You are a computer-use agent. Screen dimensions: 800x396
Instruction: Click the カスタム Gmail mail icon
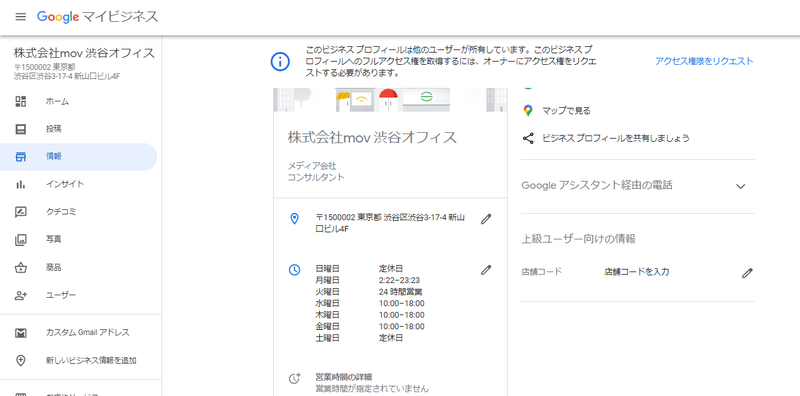[20, 333]
